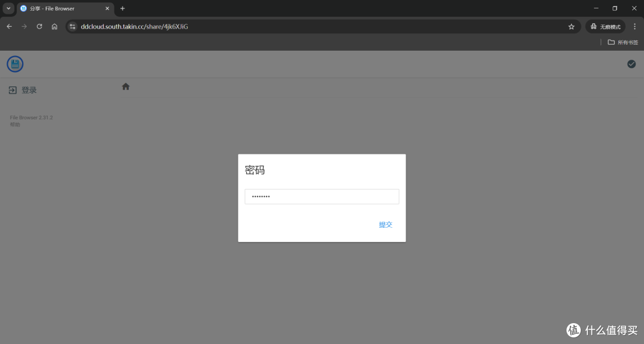Open the 无痕模式 incognito indicator

coord(605,27)
